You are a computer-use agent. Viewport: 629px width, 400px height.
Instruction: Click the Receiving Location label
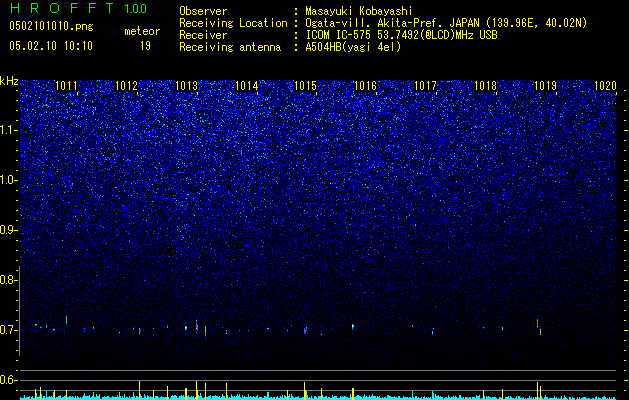233,23
